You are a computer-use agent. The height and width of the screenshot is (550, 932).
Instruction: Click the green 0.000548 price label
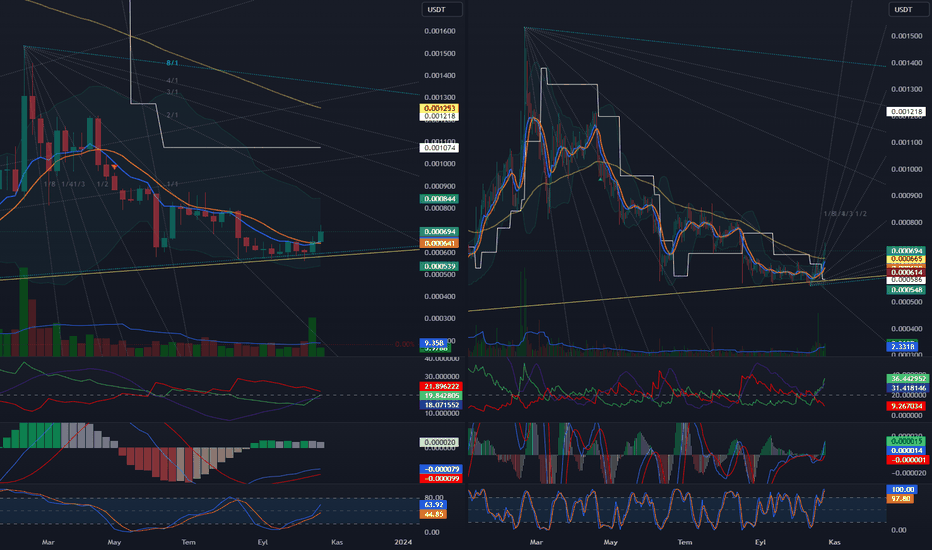[906, 290]
